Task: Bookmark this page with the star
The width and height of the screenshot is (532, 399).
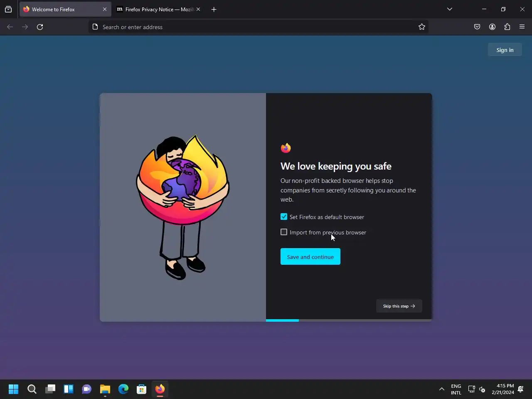Action: click(422, 27)
